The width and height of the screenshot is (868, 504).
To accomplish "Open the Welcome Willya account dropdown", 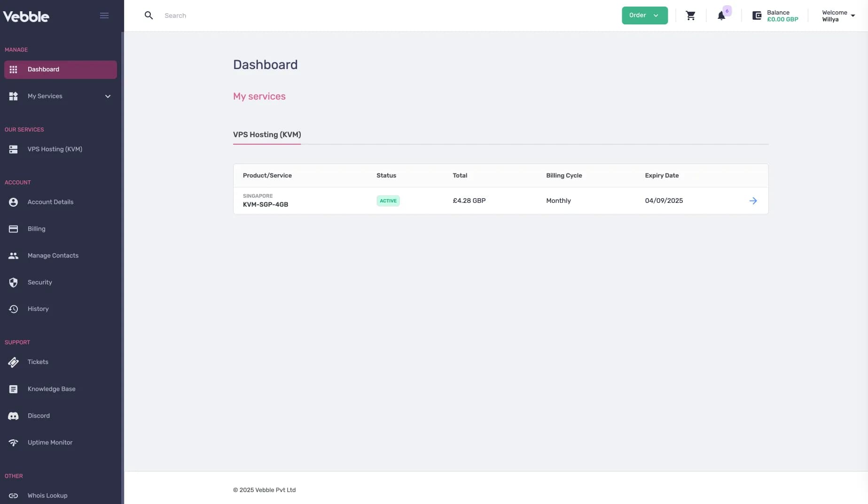I will 838,16.
